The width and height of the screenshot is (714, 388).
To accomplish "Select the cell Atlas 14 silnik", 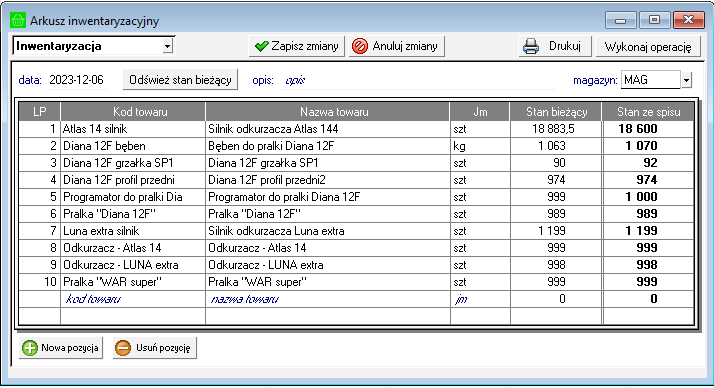I will pyautogui.click(x=133, y=129).
